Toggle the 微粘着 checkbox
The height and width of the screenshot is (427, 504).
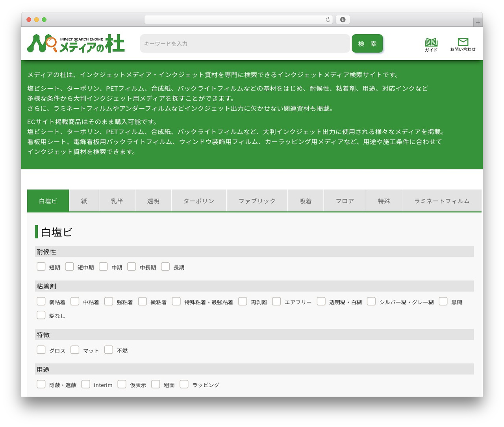(x=143, y=301)
